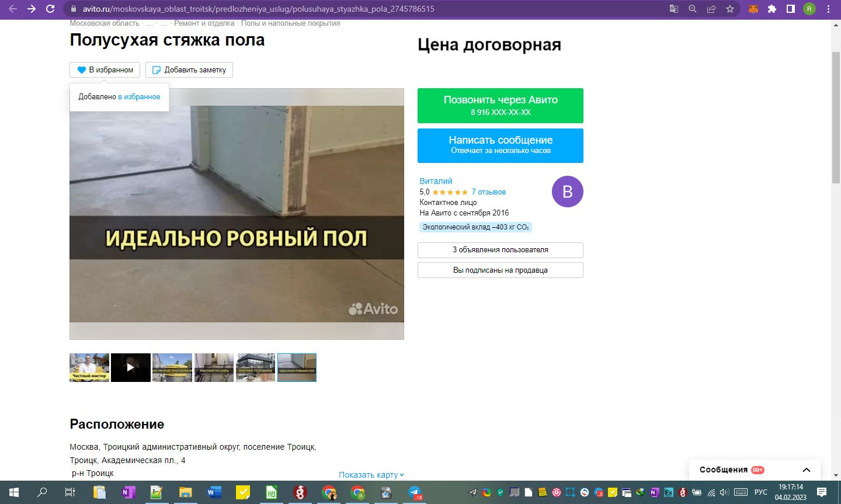Screen dimensions: 841x504
Task: Open the Windows Start menu
Action: (14, 492)
